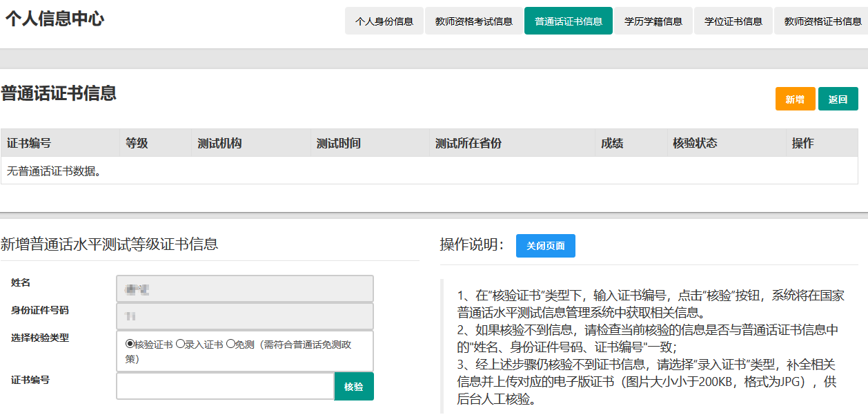Select the 免测 radio option
The width and height of the screenshot is (868, 415).
click(230, 344)
